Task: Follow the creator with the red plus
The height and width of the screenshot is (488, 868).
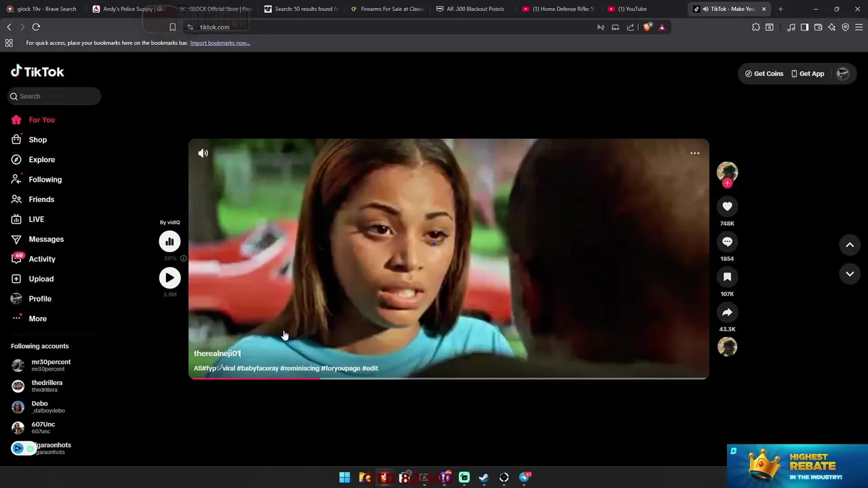Action: [x=727, y=183]
